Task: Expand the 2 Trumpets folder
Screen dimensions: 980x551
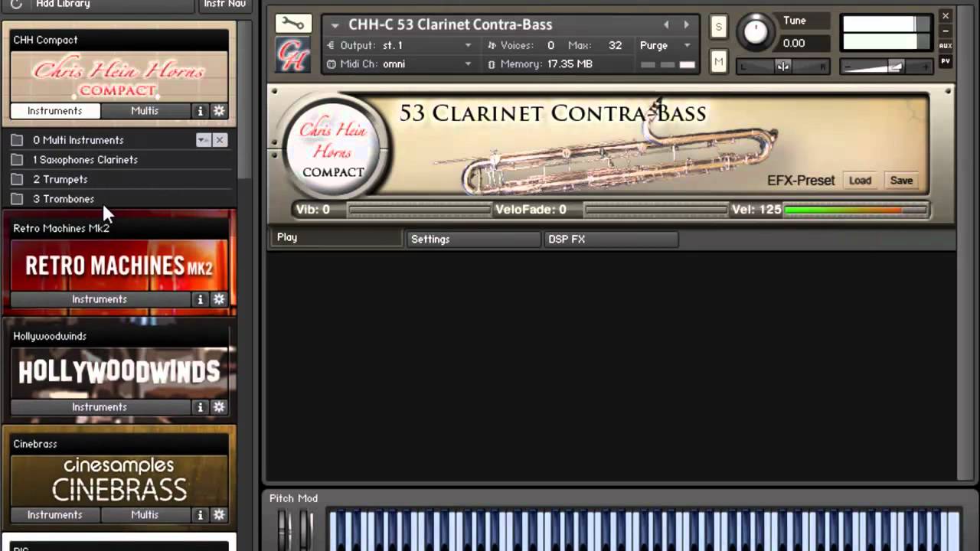Action: pyautogui.click(x=60, y=179)
